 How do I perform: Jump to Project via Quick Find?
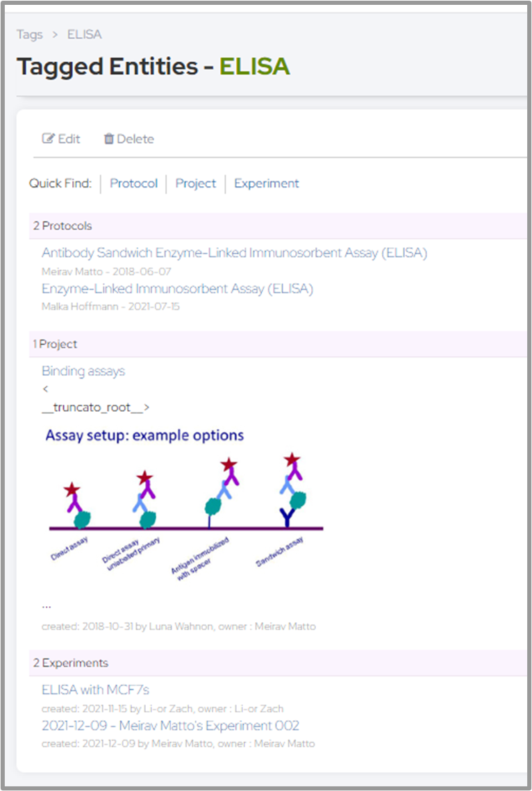195,183
